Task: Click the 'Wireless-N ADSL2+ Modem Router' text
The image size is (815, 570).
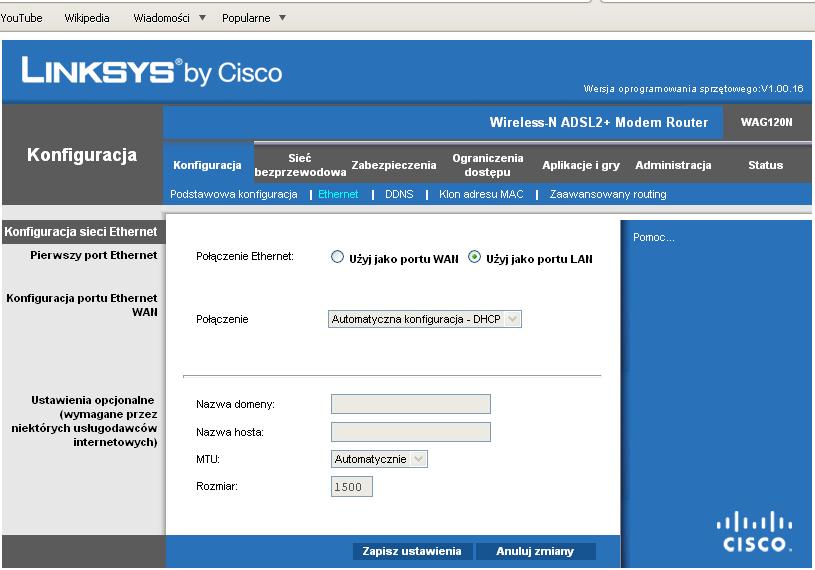Action: coord(598,122)
